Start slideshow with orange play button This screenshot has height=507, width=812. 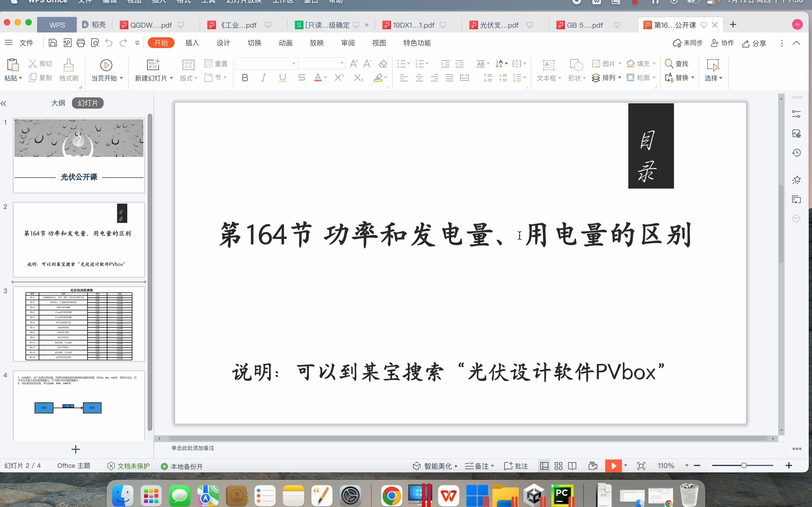[x=613, y=466]
